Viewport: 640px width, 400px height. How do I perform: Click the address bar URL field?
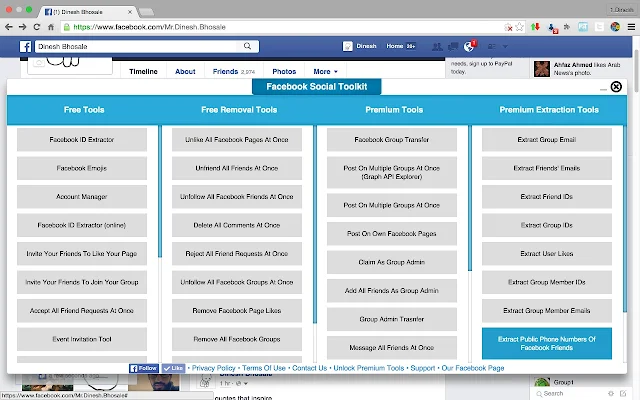click(x=282, y=27)
